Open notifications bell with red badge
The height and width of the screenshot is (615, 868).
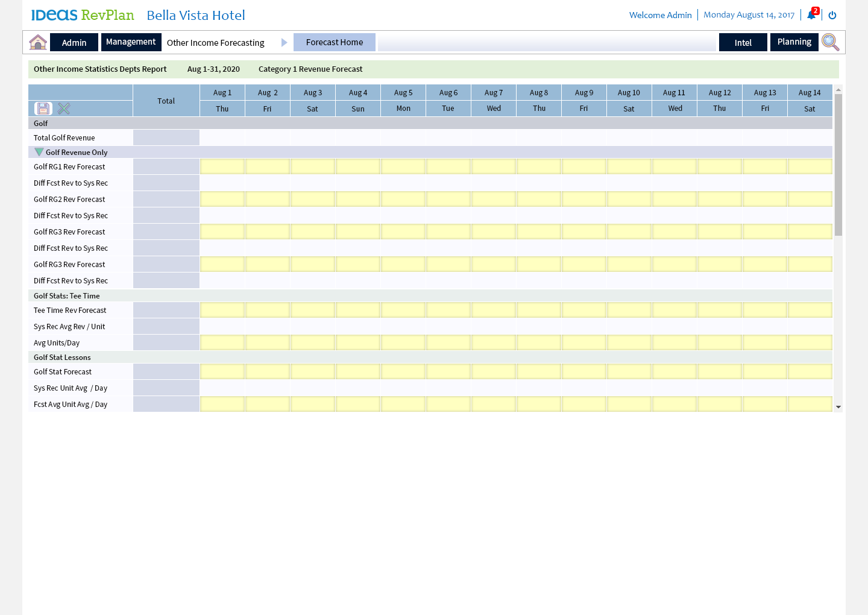[x=811, y=15]
